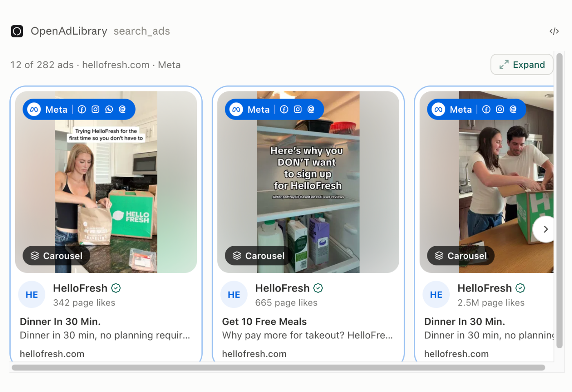The image size is (572, 392).
Task: Click '2.5M page likes' text
Action: tap(491, 303)
